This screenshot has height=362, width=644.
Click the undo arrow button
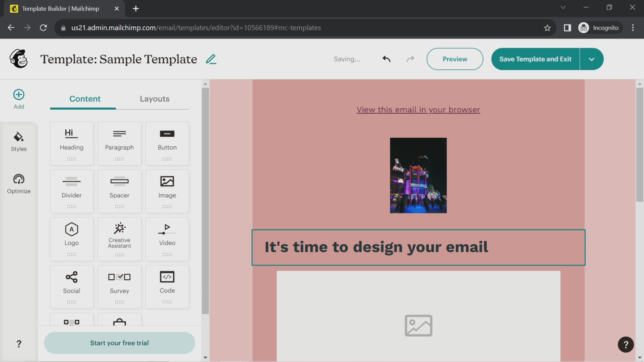tap(386, 59)
